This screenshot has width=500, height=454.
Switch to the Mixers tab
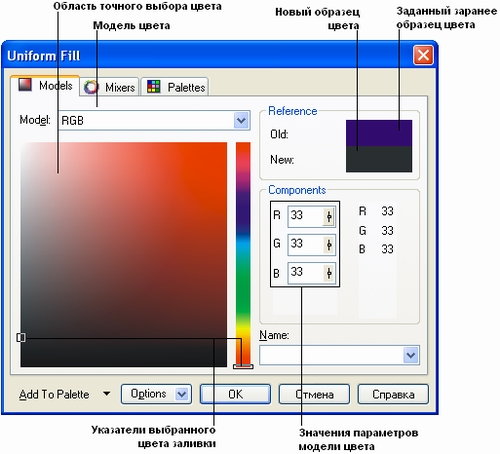[x=110, y=87]
